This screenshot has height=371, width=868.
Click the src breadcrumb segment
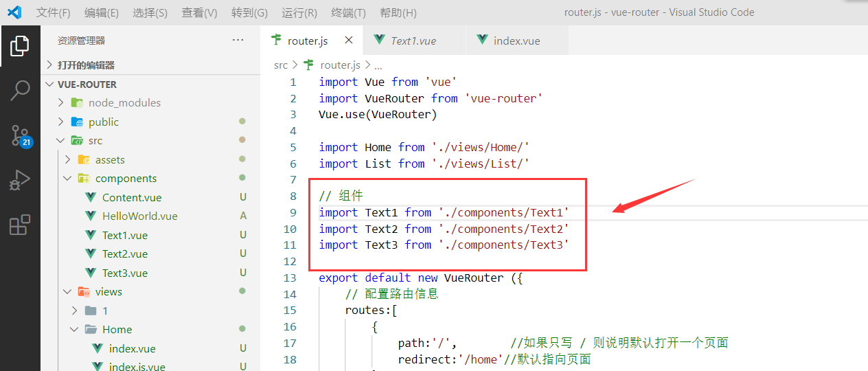281,65
